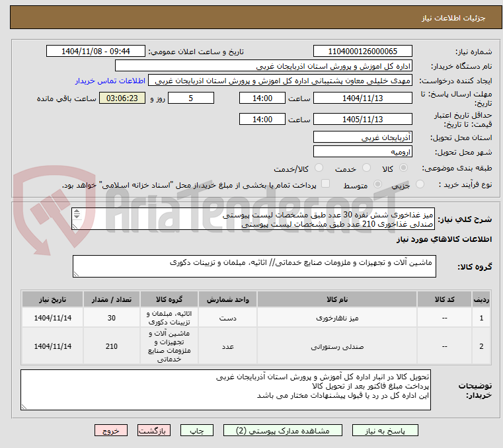Click the نام دستگاه خریدار field
The image size is (503, 448).
263,66
